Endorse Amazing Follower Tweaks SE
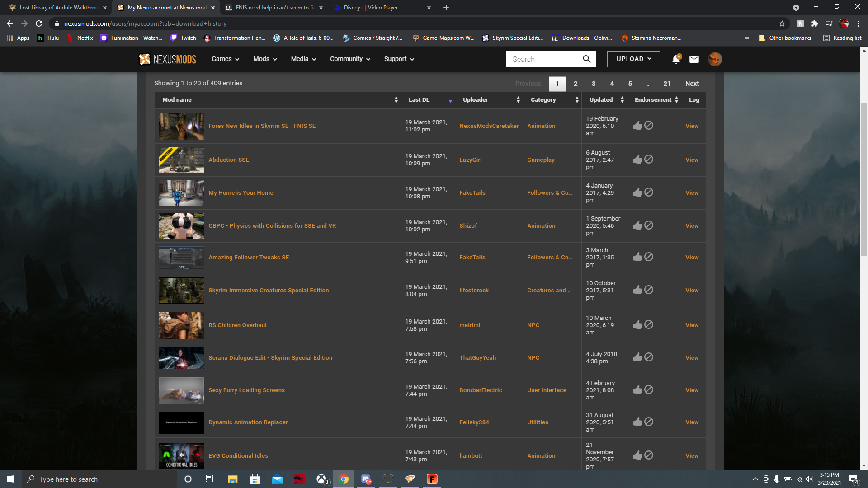The image size is (868, 488). coord(637,257)
